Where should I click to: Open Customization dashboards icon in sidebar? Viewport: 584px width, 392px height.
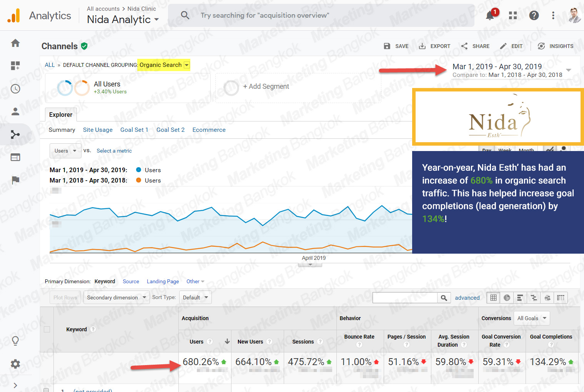pos(15,66)
